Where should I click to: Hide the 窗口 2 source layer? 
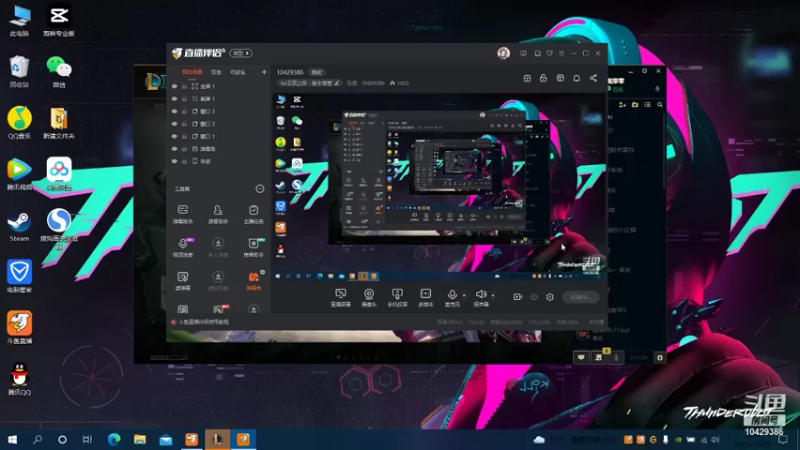tap(174, 124)
